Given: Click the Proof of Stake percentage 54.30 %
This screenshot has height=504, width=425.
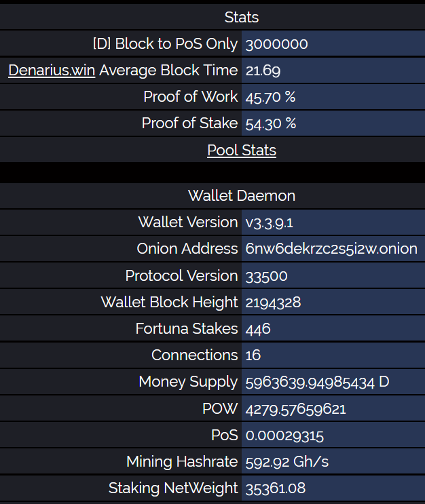Looking at the screenshot, I should 271,123.
